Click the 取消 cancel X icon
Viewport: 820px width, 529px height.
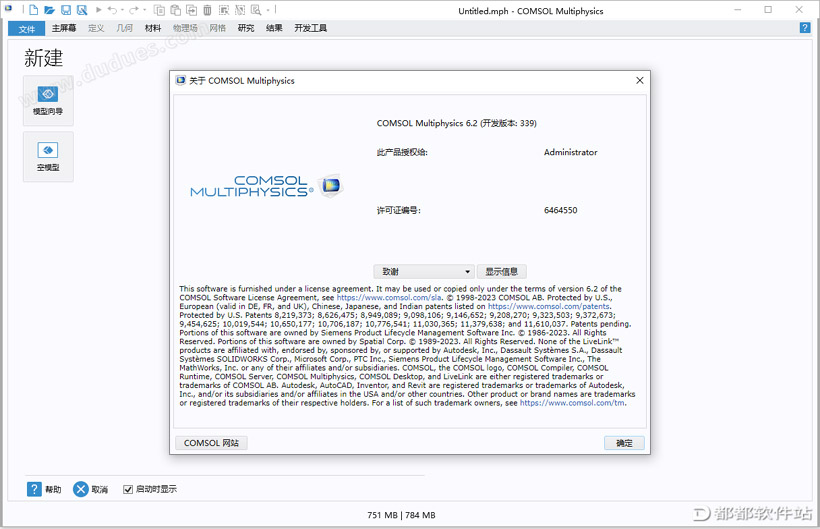(x=81, y=489)
